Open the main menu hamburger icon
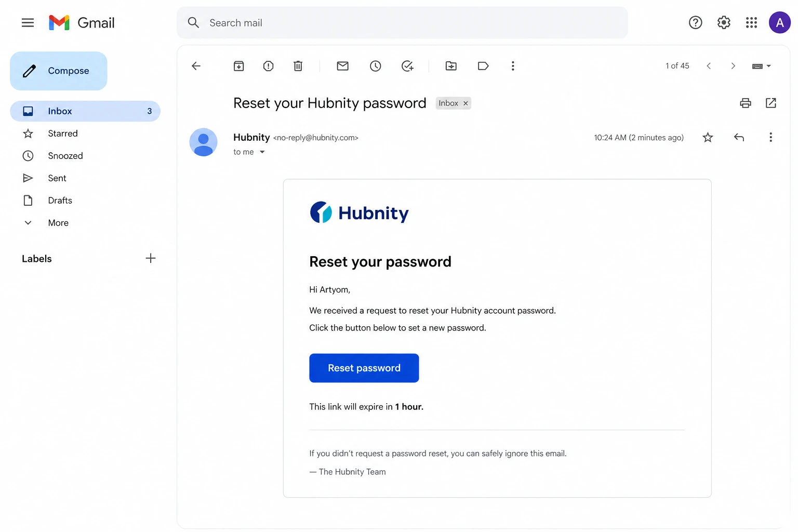This screenshot has width=798, height=532. point(28,23)
